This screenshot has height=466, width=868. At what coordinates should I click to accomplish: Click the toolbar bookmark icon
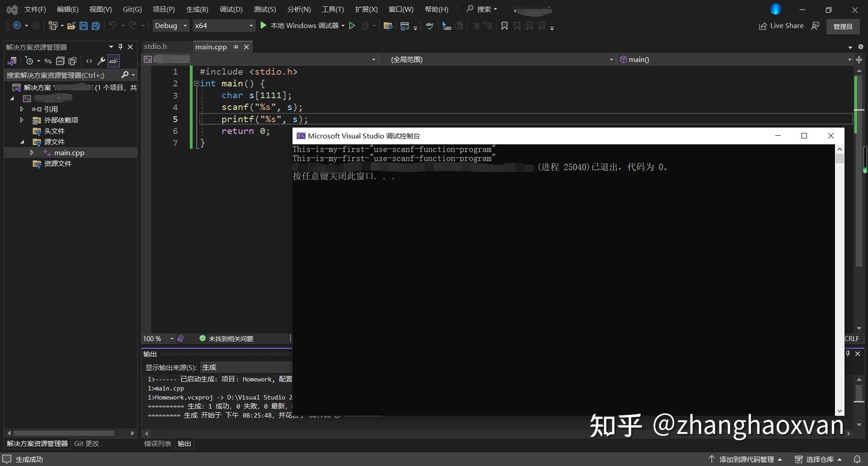point(505,26)
